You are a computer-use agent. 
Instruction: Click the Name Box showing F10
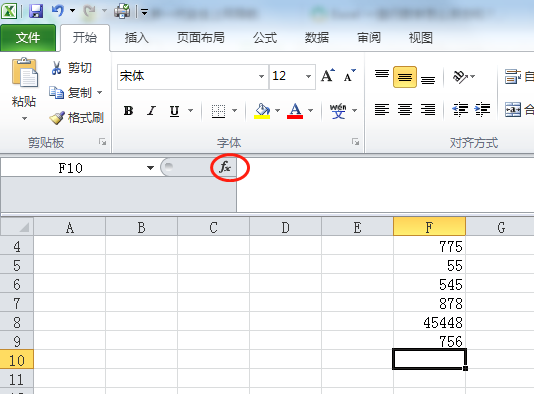(x=71, y=168)
